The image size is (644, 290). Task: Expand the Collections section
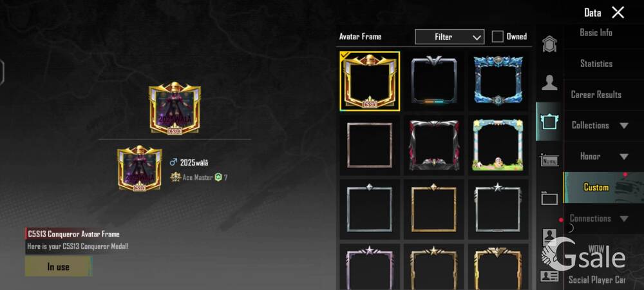[x=600, y=125]
